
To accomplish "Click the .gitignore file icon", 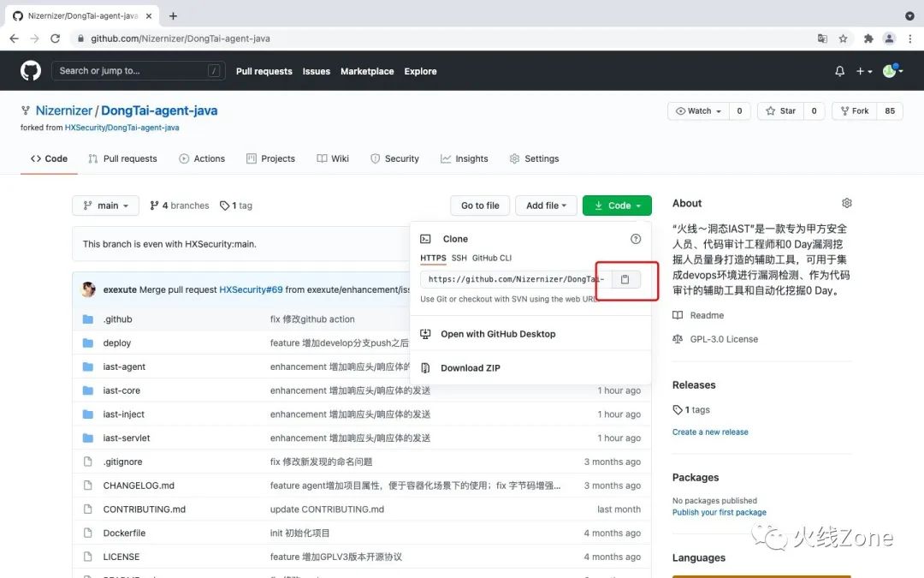I will (x=88, y=462).
